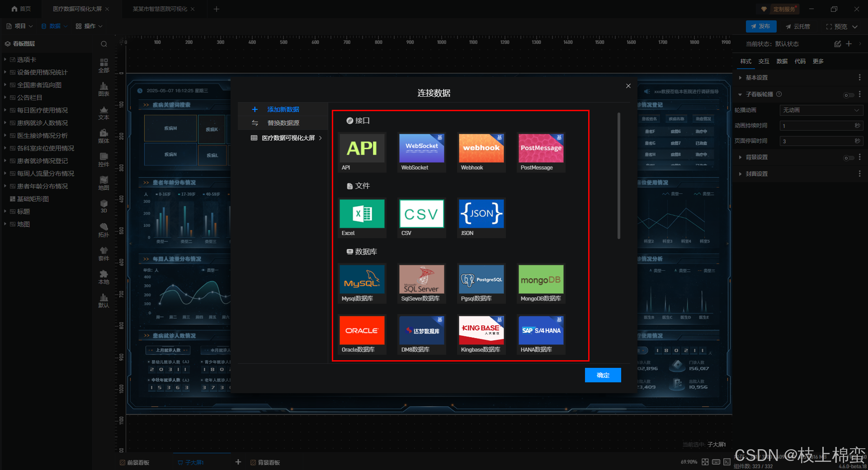Search the layer panel with magnifier icon
The image size is (868, 470).
tap(104, 44)
